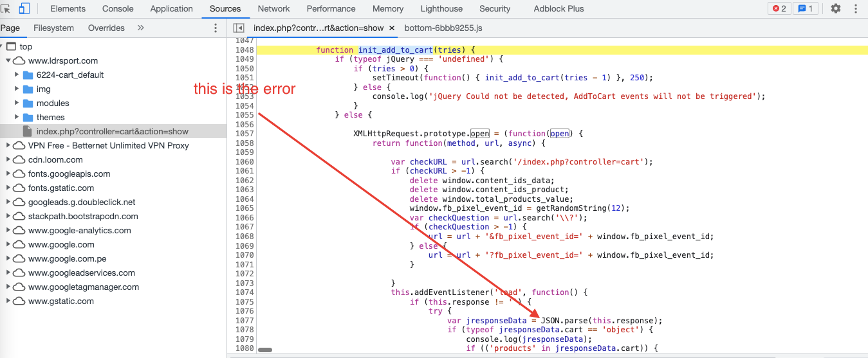Screen dimensions: 868x358
Task: Expand www.googletagmanager.com node
Action: coord(8,287)
